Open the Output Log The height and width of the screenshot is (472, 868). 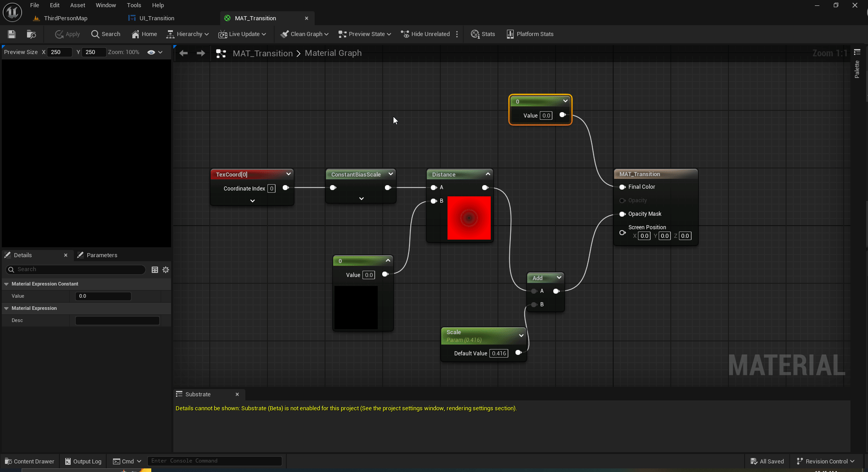pyautogui.click(x=83, y=461)
